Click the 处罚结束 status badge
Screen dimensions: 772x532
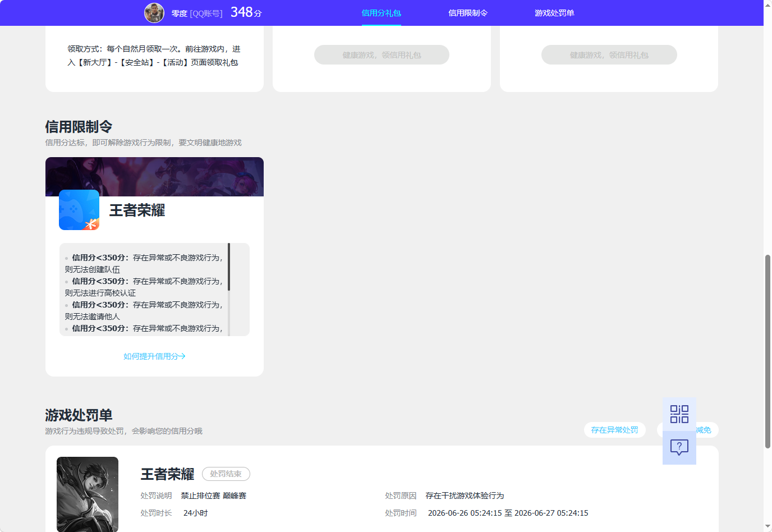(x=226, y=474)
